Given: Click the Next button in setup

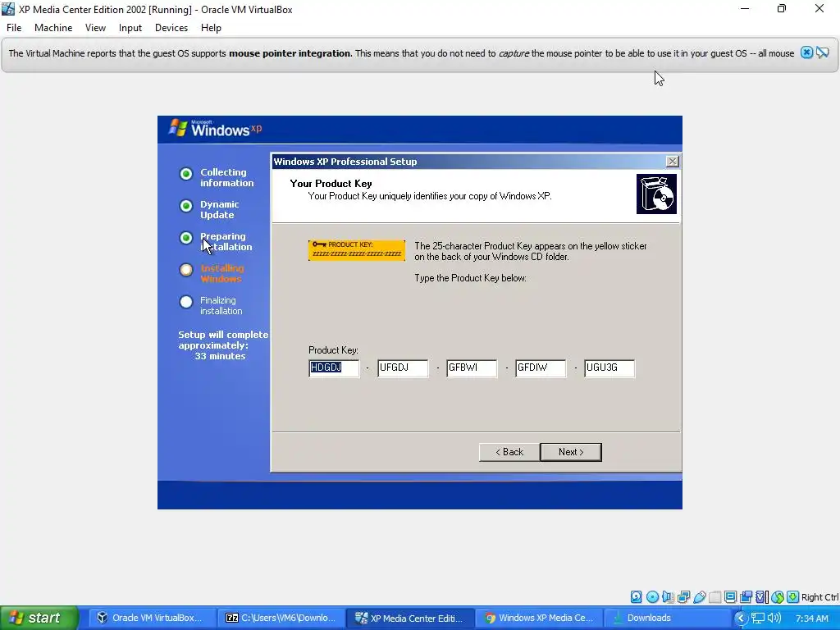Looking at the screenshot, I should click(571, 452).
